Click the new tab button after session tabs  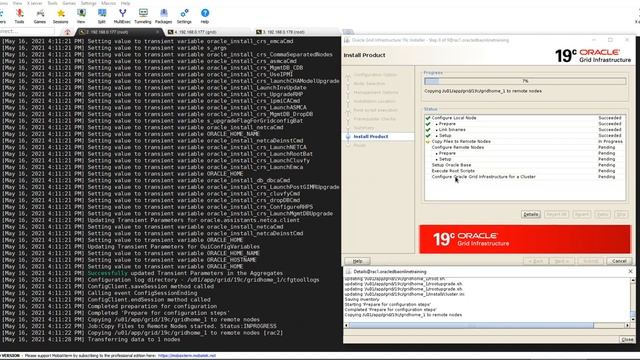coord(348,32)
